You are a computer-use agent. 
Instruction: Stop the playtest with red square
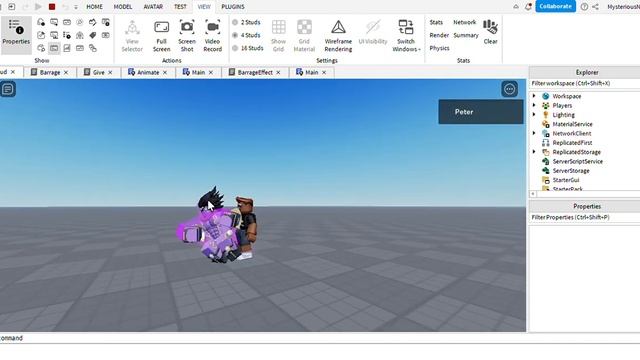52,7
